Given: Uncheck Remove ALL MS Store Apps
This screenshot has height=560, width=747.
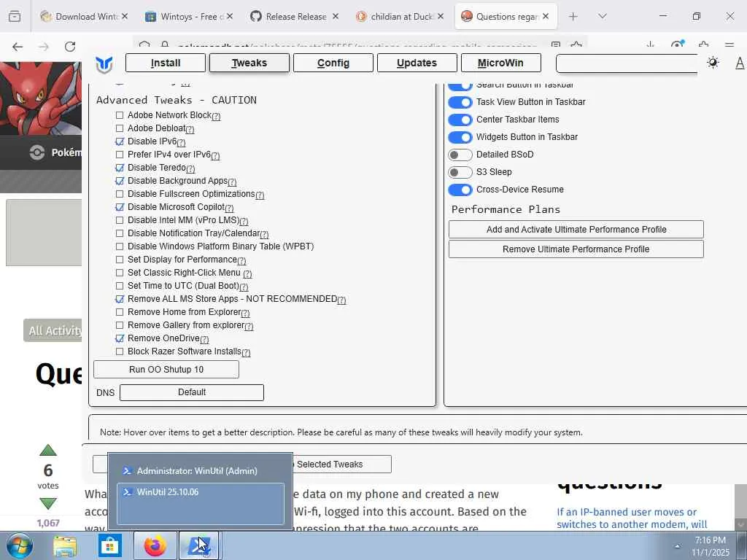Looking at the screenshot, I should coord(120,299).
